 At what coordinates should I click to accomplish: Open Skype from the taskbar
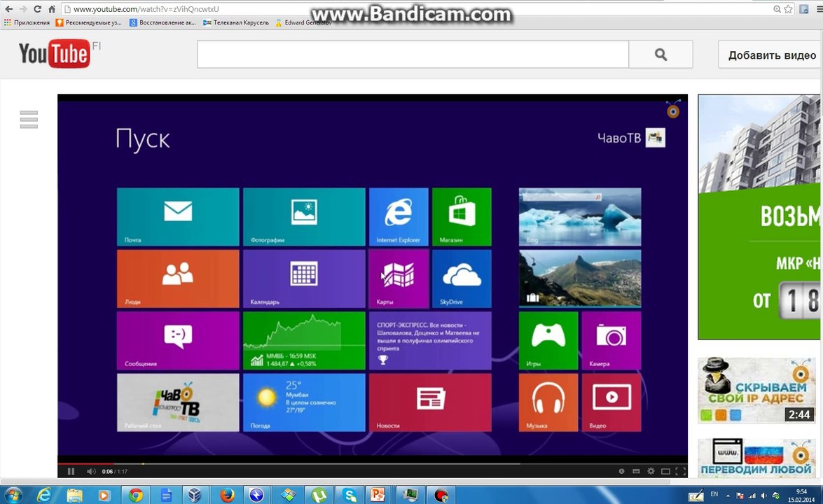click(x=349, y=495)
